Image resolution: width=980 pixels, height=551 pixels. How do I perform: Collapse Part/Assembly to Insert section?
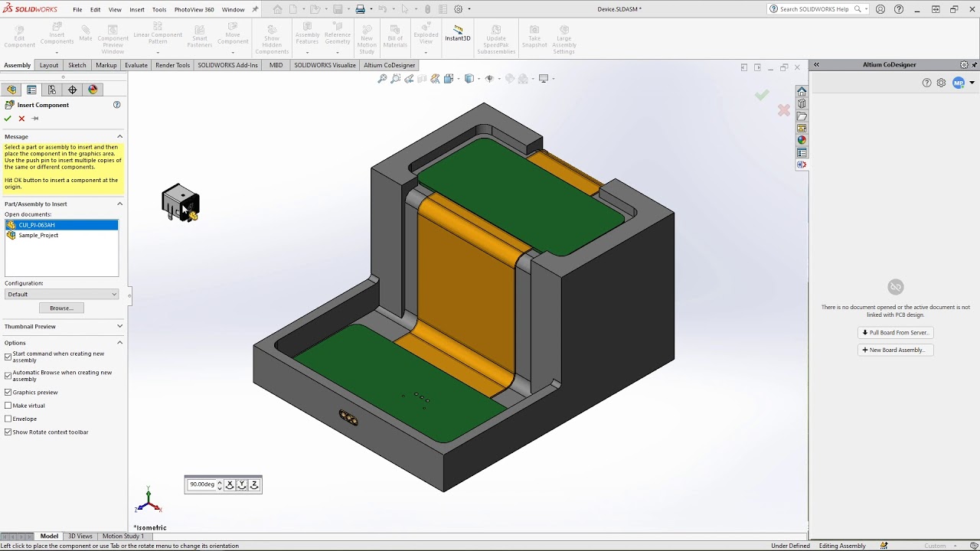pos(119,204)
